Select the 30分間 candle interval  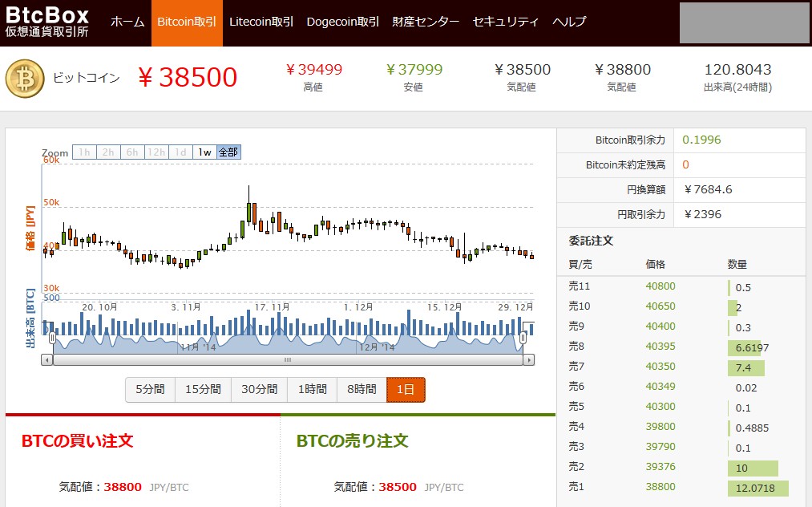(x=259, y=389)
